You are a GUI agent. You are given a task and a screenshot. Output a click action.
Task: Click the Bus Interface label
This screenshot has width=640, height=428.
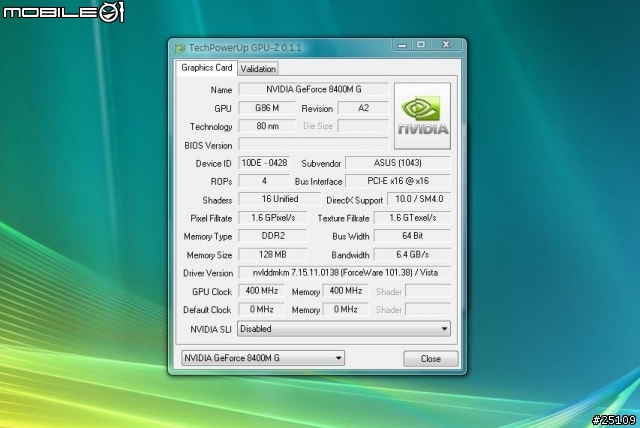[x=318, y=182]
